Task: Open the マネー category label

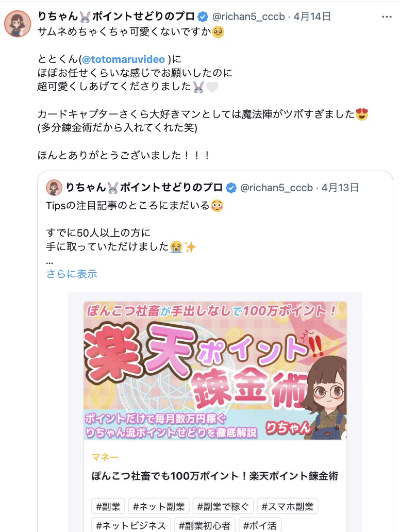Action: point(105,457)
